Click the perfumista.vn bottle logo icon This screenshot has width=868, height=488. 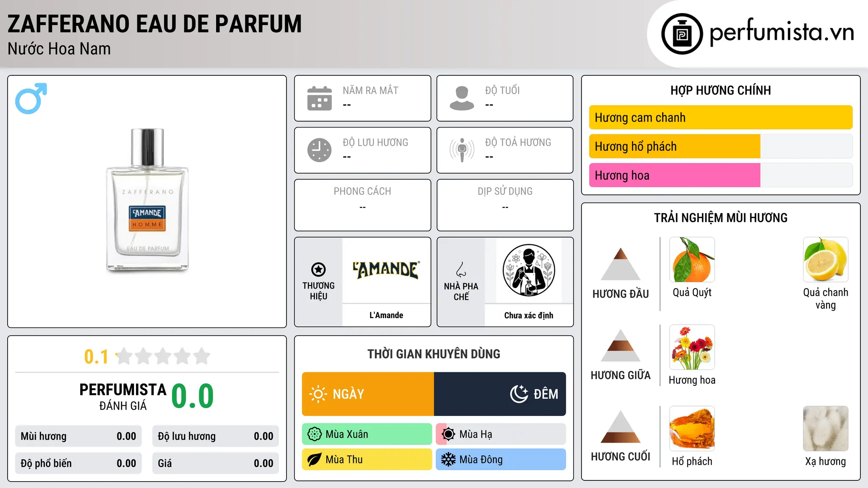pos(682,34)
